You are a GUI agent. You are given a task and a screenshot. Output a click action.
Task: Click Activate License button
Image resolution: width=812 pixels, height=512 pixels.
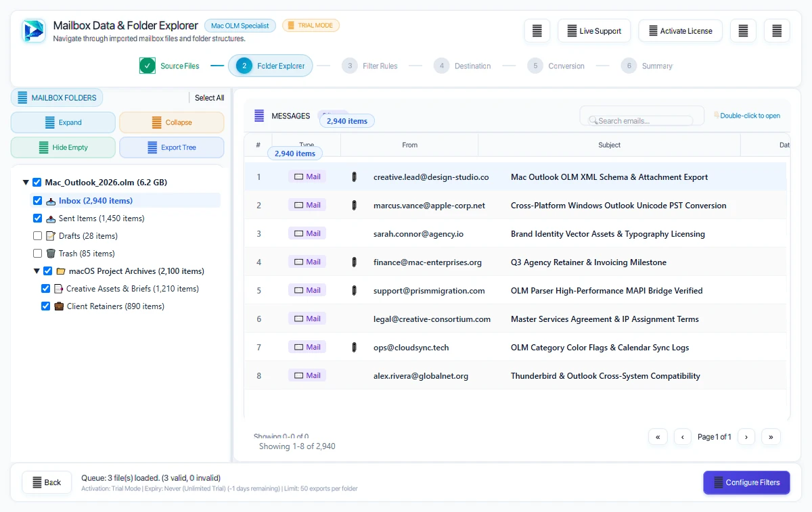680,31
